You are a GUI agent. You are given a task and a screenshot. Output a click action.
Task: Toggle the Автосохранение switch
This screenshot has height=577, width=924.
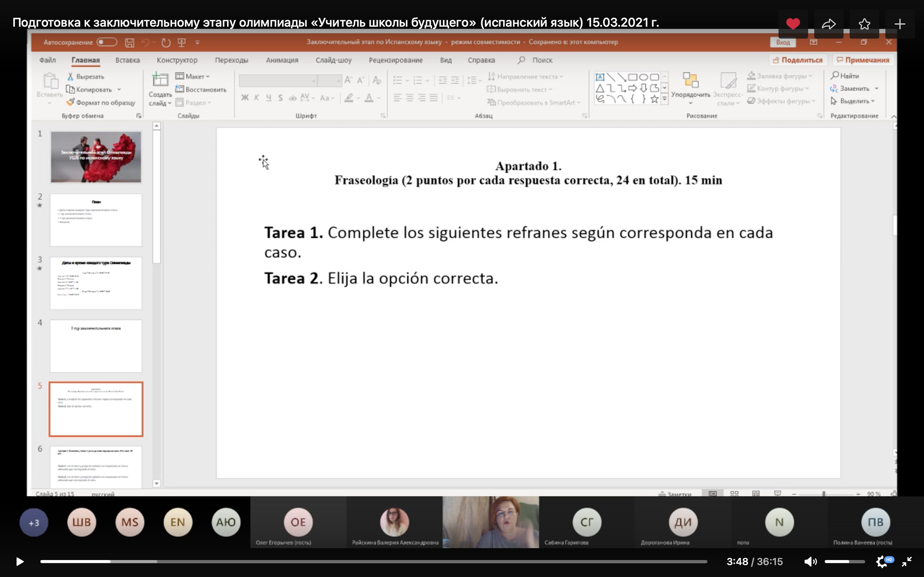106,42
